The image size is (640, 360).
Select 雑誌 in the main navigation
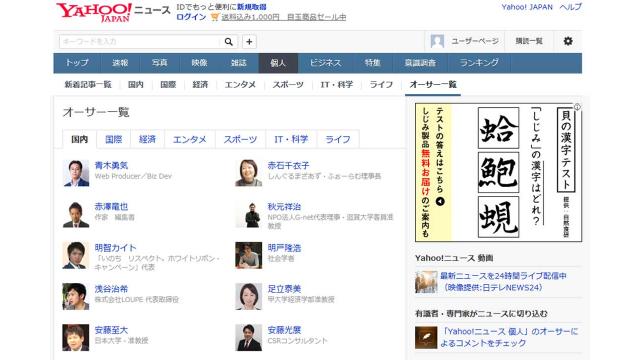click(x=239, y=63)
